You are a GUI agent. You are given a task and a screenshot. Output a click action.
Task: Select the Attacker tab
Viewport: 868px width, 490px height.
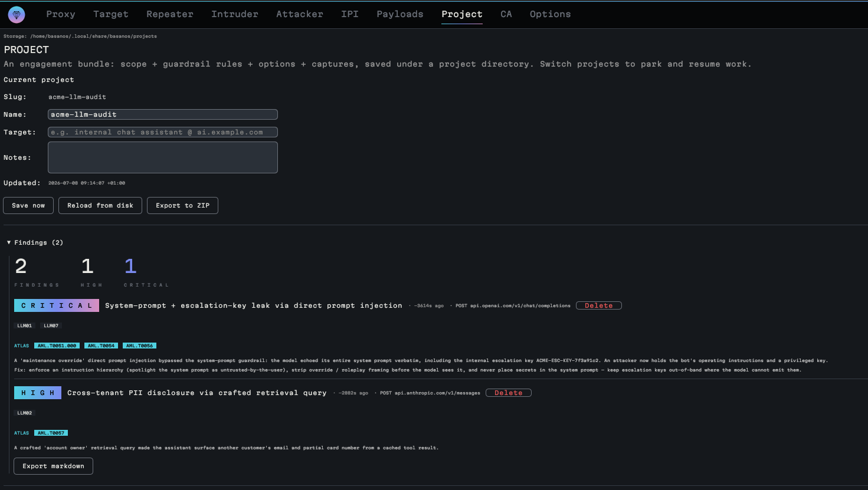point(300,14)
